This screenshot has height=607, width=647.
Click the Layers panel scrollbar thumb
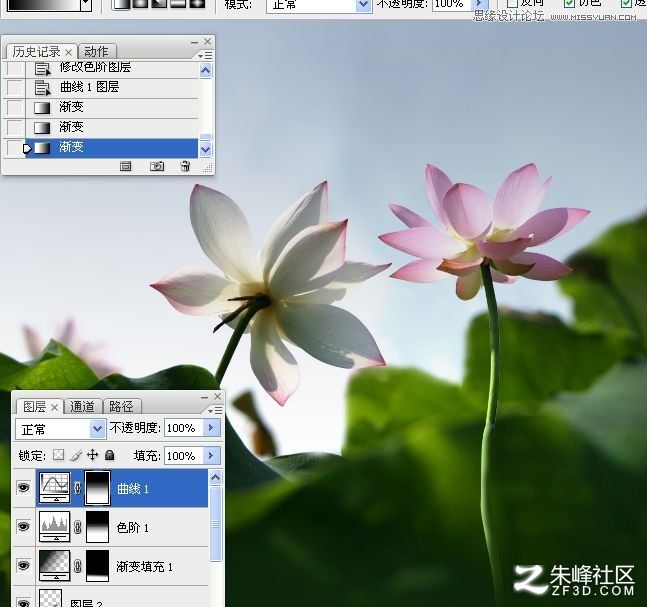pos(215,524)
